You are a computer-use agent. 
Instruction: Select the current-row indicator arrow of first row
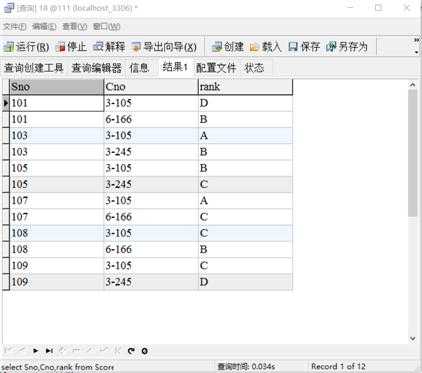[x=6, y=103]
